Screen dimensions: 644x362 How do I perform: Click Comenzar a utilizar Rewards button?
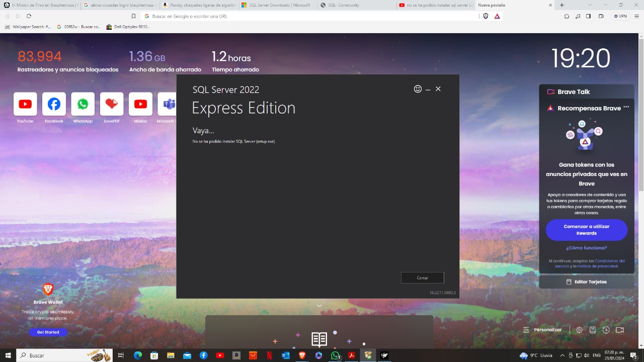(587, 230)
